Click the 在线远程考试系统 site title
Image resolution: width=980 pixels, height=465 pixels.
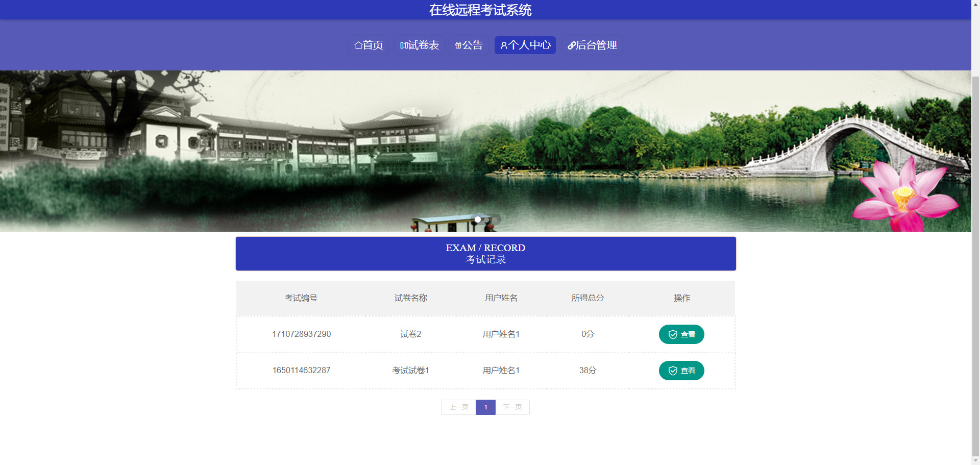coord(480,10)
